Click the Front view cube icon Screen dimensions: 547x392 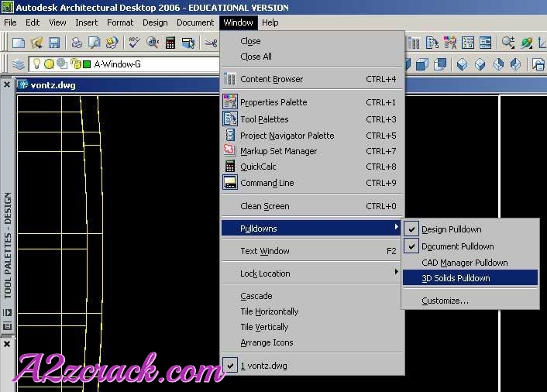tap(422, 64)
